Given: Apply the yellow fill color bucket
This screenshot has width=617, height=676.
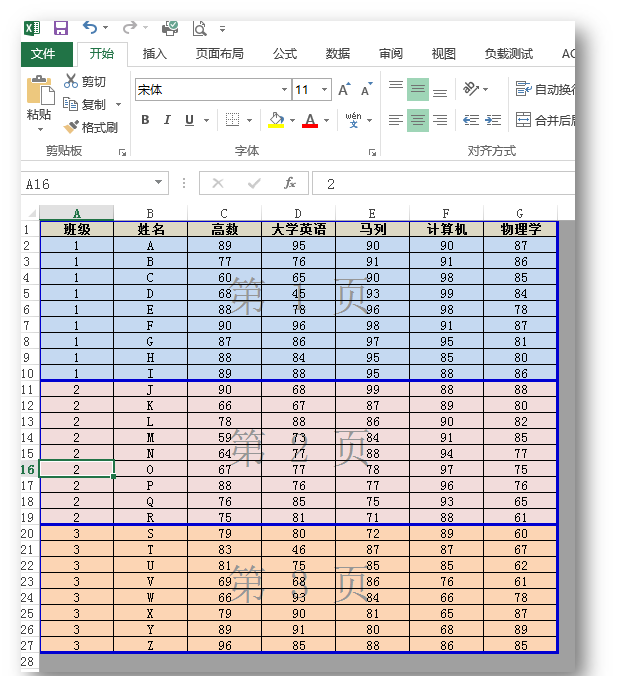Looking at the screenshot, I should click(276, 120).
